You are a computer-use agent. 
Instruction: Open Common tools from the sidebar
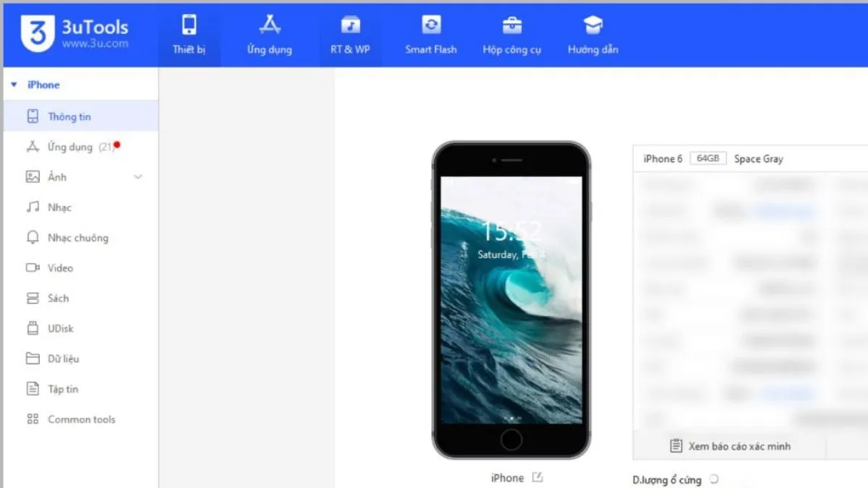81,419
